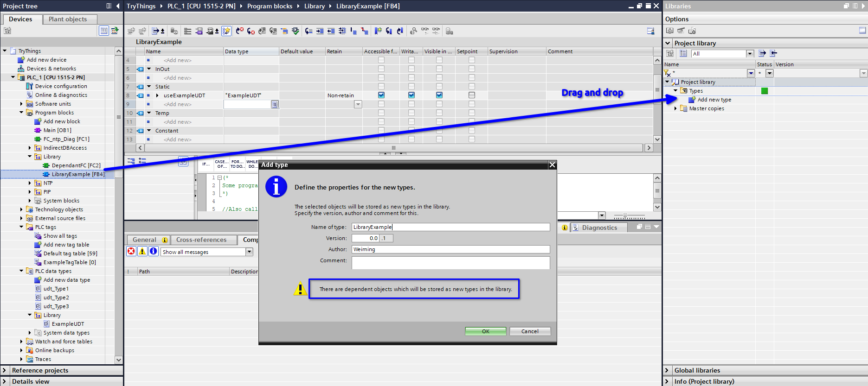Screen dimensions: 868x386
Task: Switch to the Plant objects tab
Action: [68, 19]
